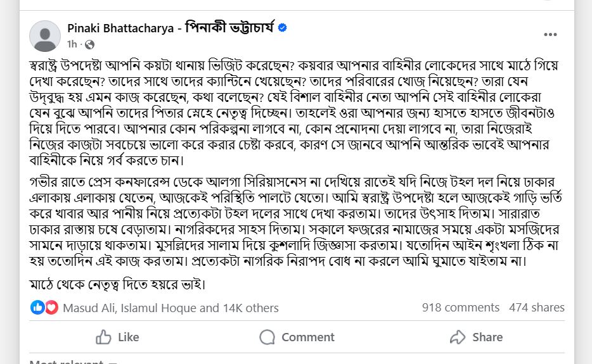This screenshot has height=364, width=592.
Task: Open the 474 shares link
Action: tap(536, 308)
